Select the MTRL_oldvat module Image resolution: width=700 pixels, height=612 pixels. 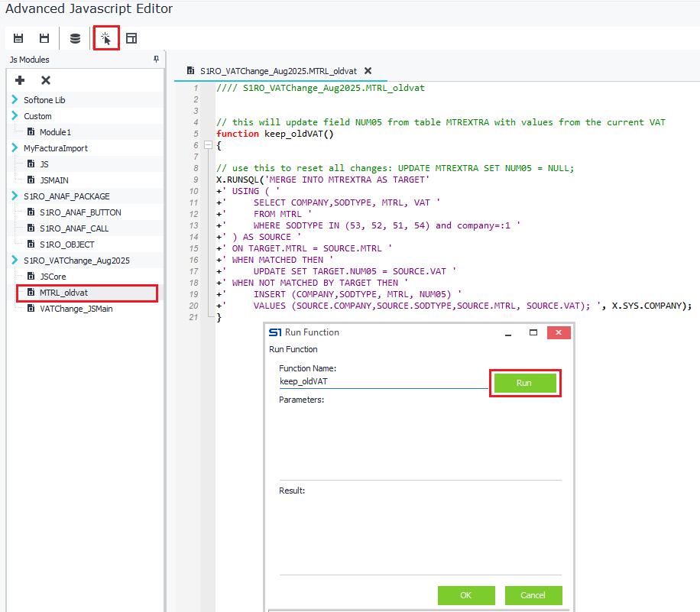click(x=64, y=293)
